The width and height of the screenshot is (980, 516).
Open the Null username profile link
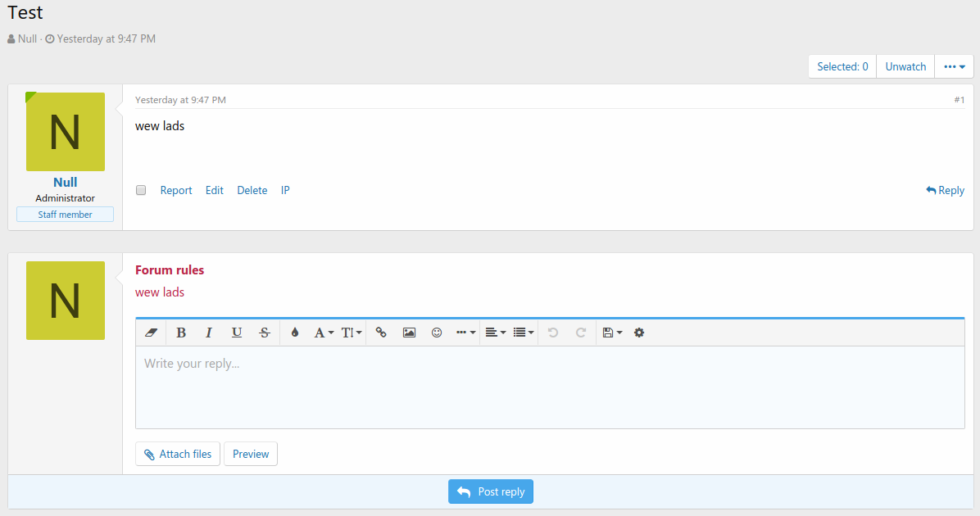(x=65, y=183)
